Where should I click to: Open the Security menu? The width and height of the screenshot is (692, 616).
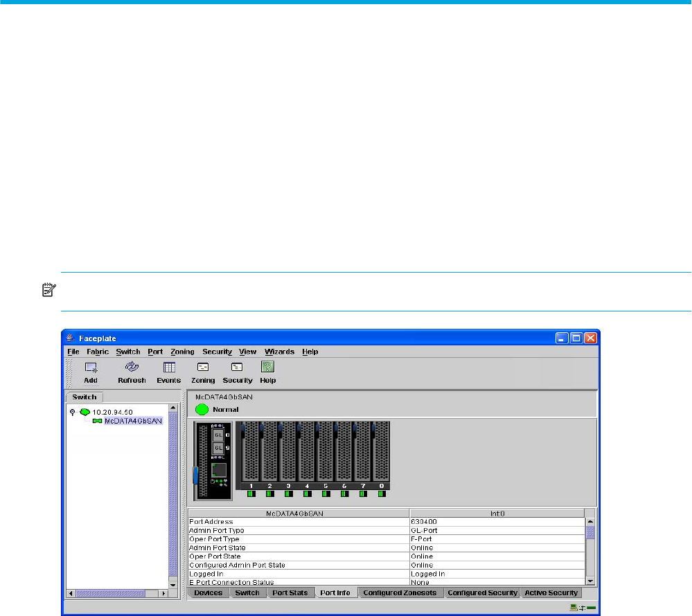tap(217, 352)
